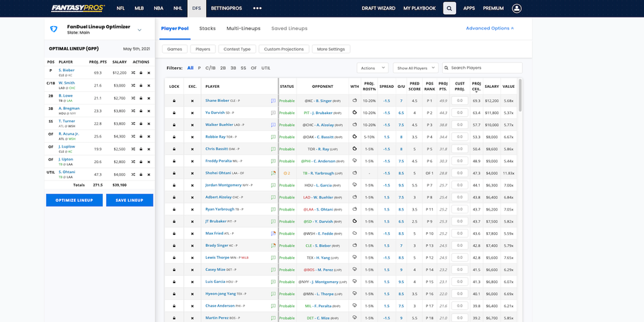This screenshot has width=644, height=322.
Task: Swap A. Bregman in optimal lineup
Action: coord(133,111)
